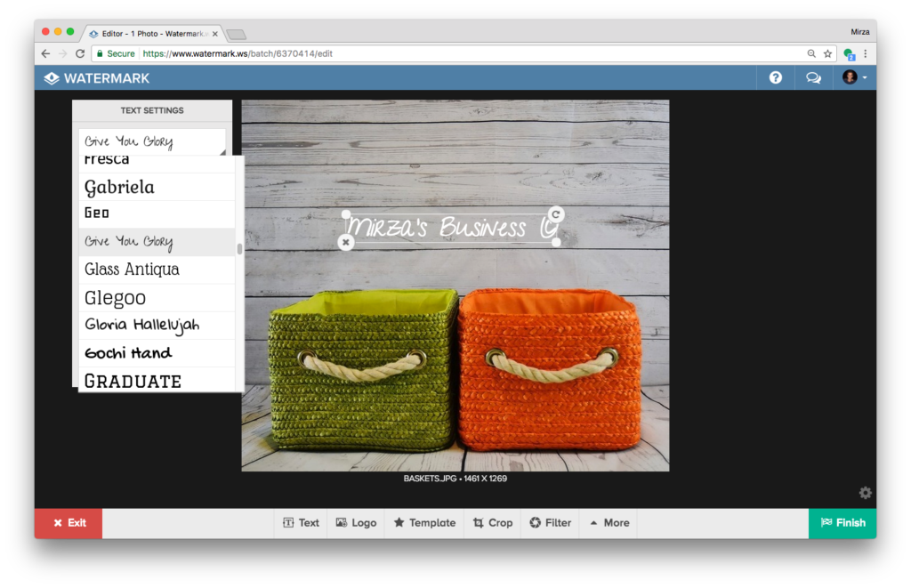Bookmark this page with the star icon
Screen dimensions: 911x588
point(828,53)
